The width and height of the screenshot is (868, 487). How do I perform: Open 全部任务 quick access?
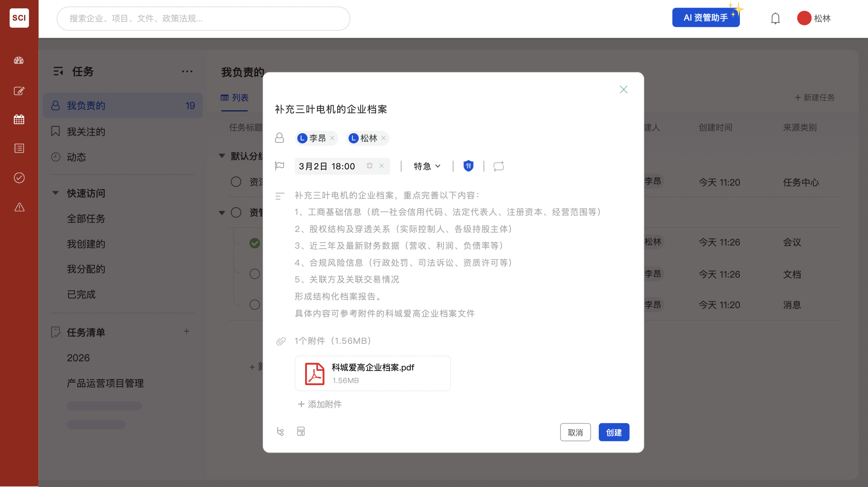click(x=86, y=219)
